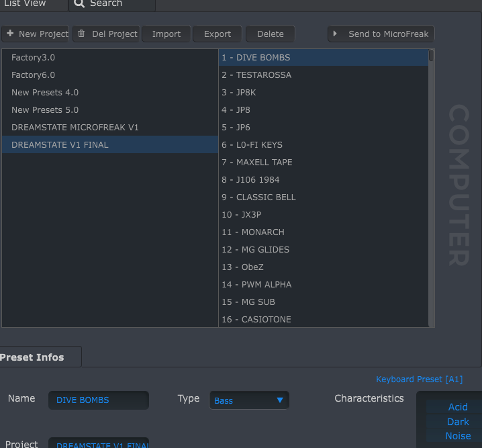Select the New Presets 4.0 project
The image size is (482, 448).
(x=110, y=93)
